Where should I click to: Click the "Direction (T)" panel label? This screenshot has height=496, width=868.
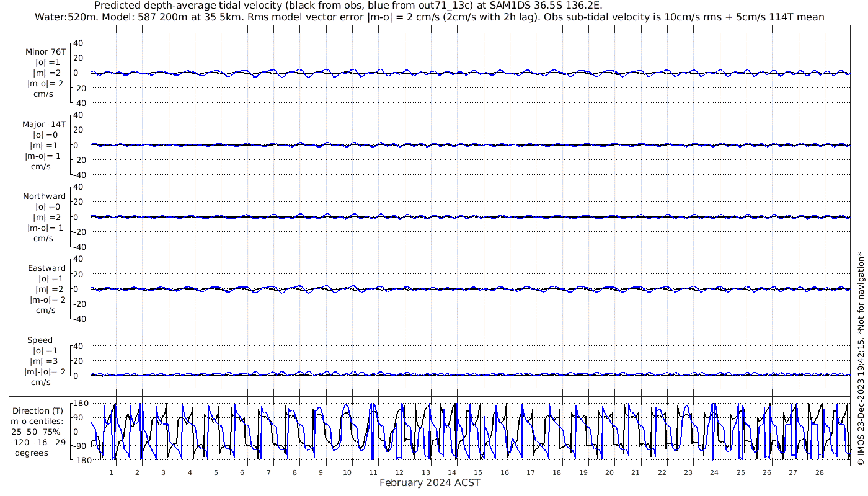tap(38, 410)
